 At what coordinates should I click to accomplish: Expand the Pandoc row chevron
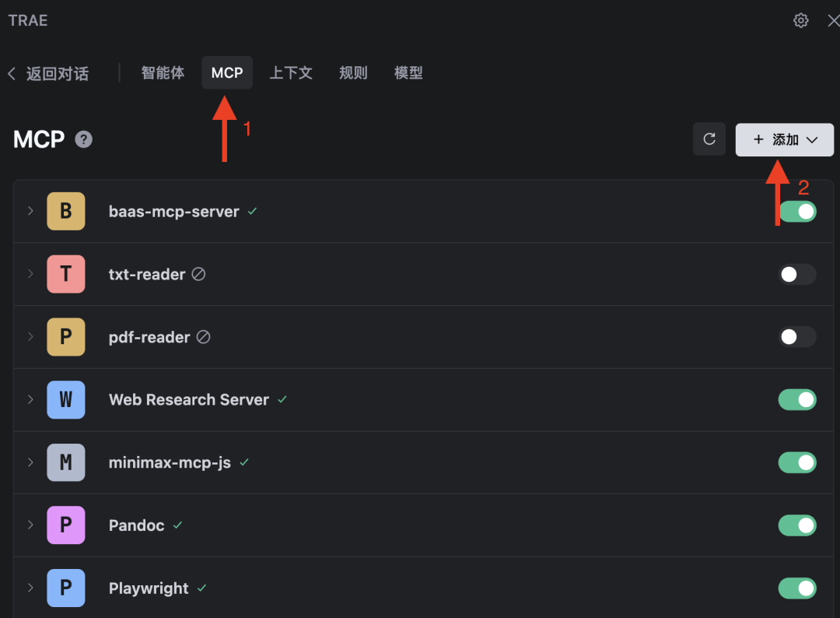[x=30, y=525]
